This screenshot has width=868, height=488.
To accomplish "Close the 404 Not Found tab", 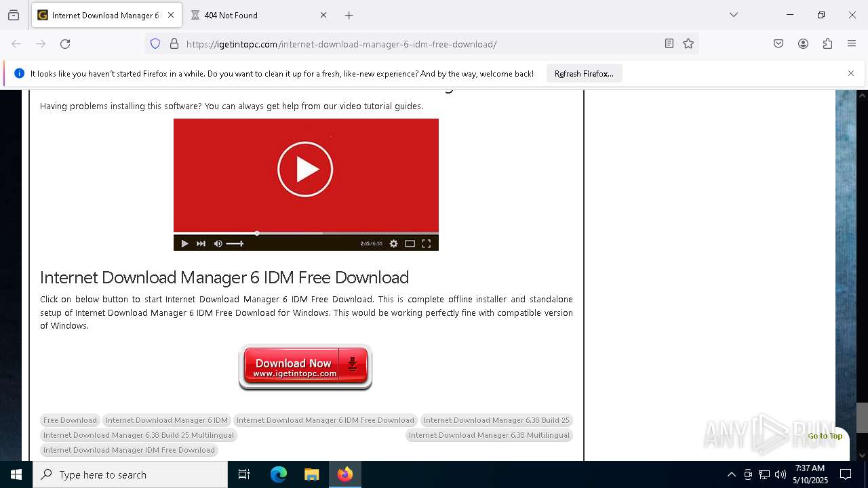I will tap(323, 15).
